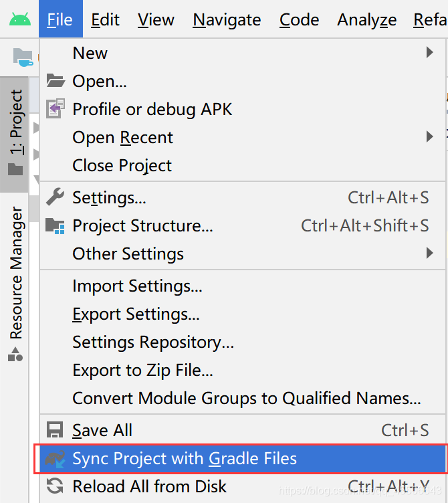The image size is (448, 503).
Task: Choose Save All
Action: point(243,430)
